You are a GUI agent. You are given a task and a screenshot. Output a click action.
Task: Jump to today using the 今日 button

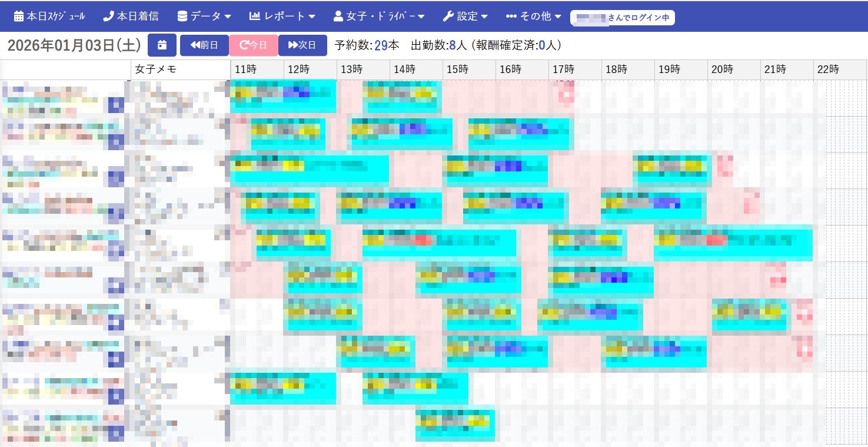click(x=254, y=45)
